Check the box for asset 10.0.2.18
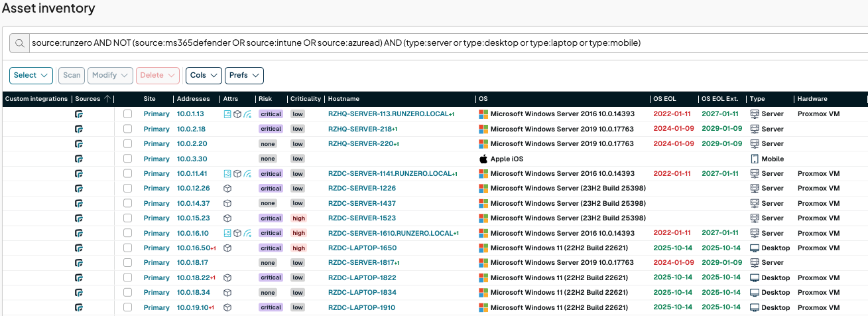Image resolution: width=868 pixels, height=316 pixels. 128,129
